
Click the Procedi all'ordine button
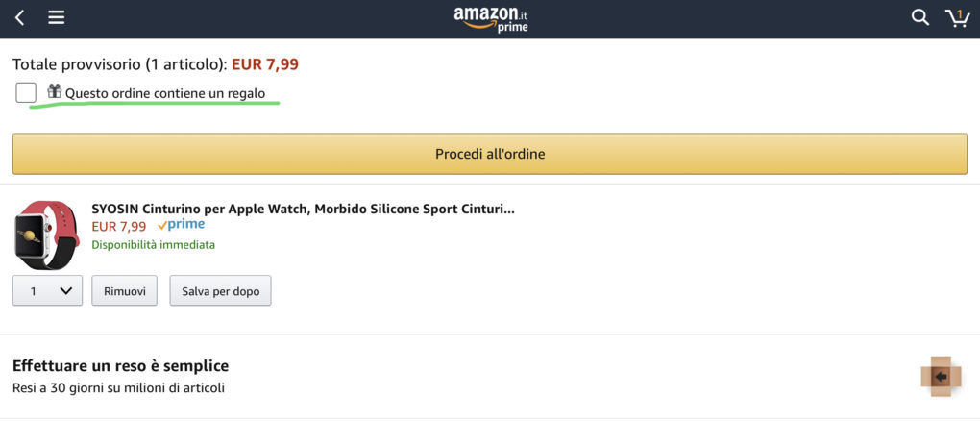pos(490,154)
